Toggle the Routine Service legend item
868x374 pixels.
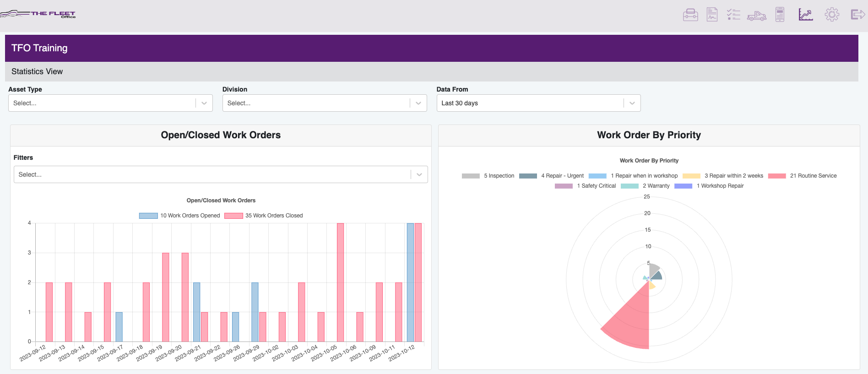803,176
